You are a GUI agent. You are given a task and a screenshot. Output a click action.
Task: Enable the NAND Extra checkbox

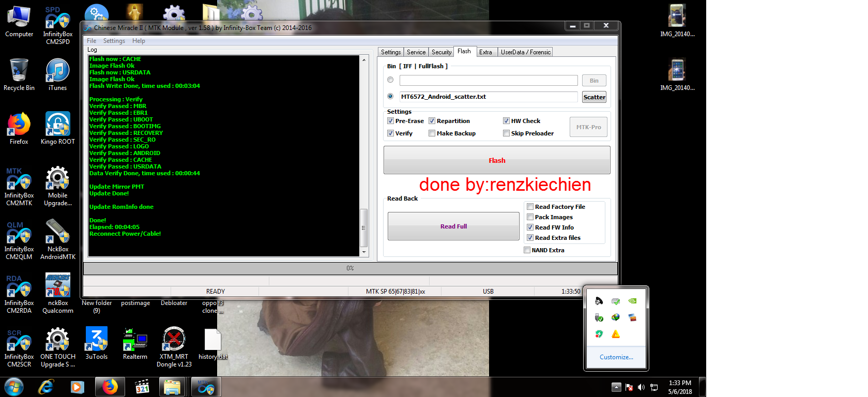coord(527,250)
